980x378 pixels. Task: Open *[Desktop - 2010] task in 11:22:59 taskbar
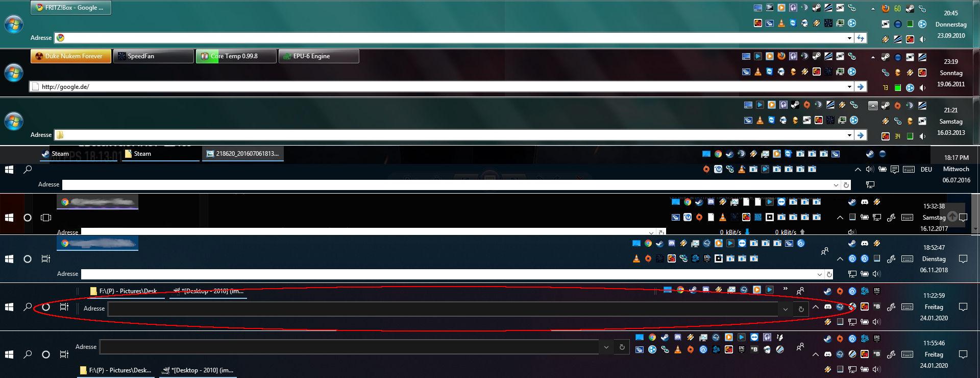point(208,291)
